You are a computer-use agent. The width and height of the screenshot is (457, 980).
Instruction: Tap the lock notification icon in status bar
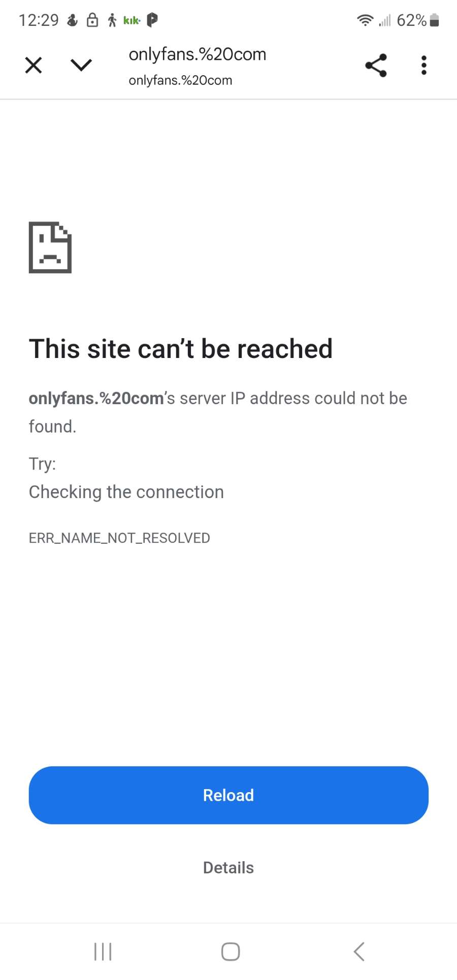(x=92, y=20)
